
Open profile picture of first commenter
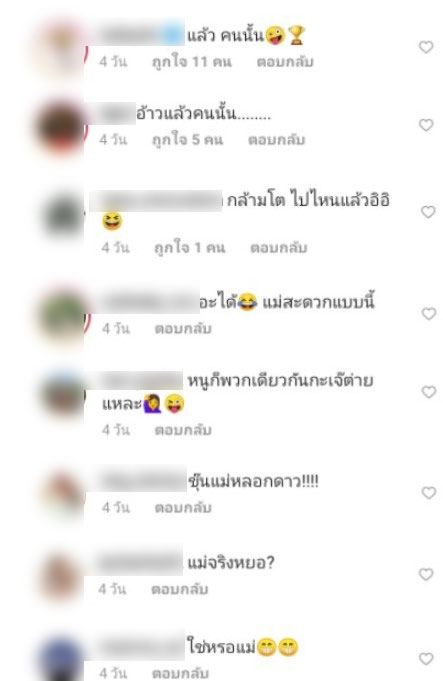61,48
